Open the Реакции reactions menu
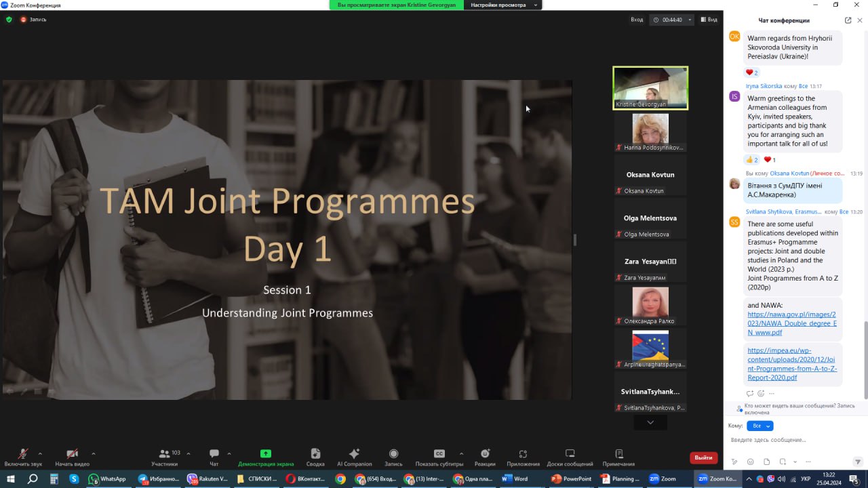The image size is (868, 488). tap(485, 455)
